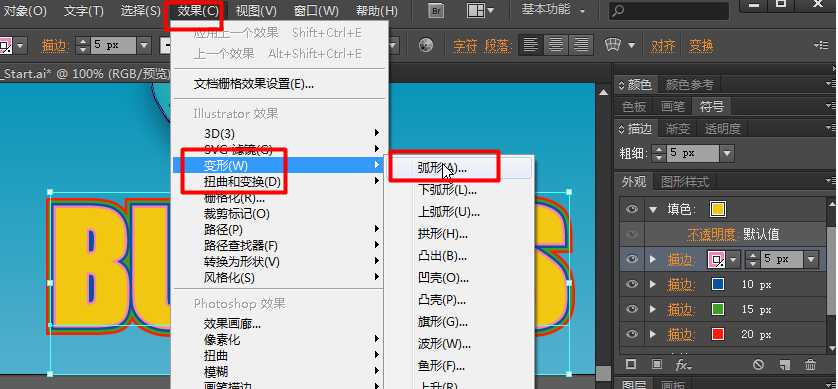Screen dimensions: 838x389
Task: Click the search input field
Action: [x=669, y=11]
